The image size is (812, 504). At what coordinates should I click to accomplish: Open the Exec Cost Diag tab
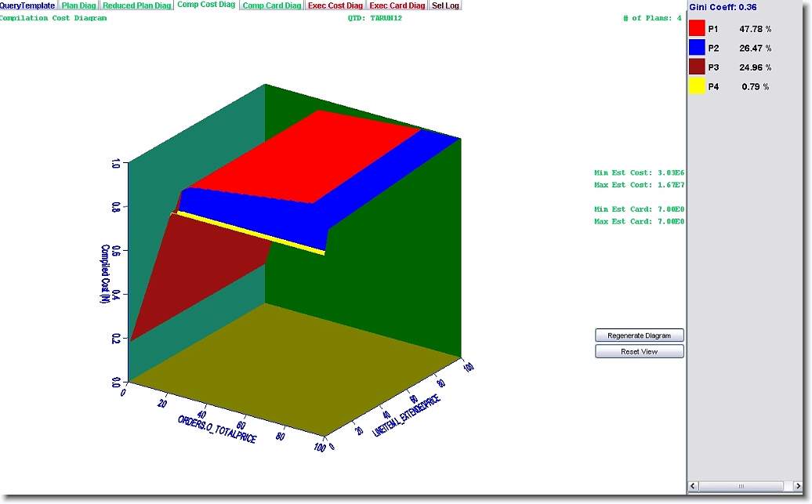click(x=335, y=5)
